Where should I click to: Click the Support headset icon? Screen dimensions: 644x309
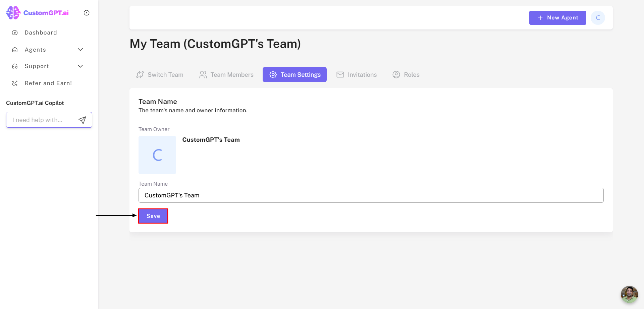(x=15, y=66)
